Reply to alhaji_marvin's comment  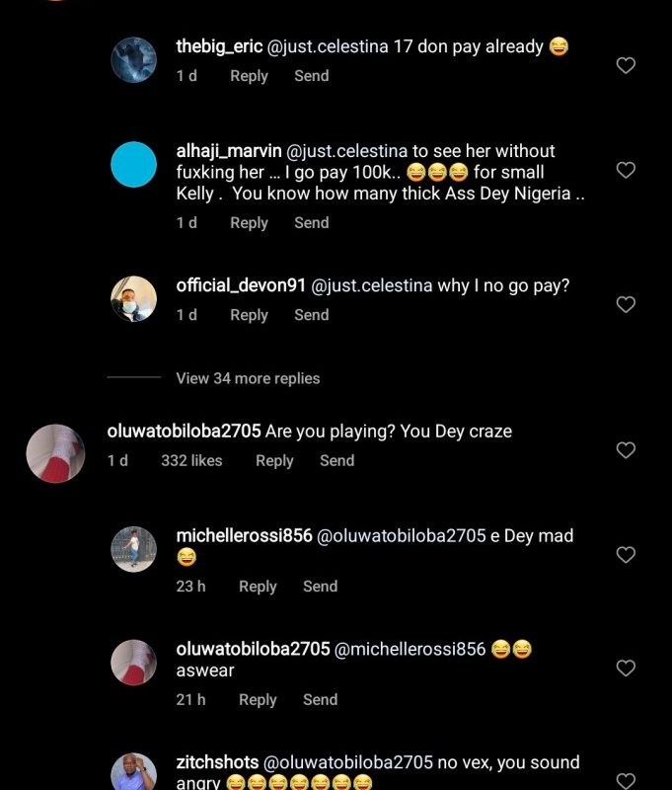pos(249,223)
